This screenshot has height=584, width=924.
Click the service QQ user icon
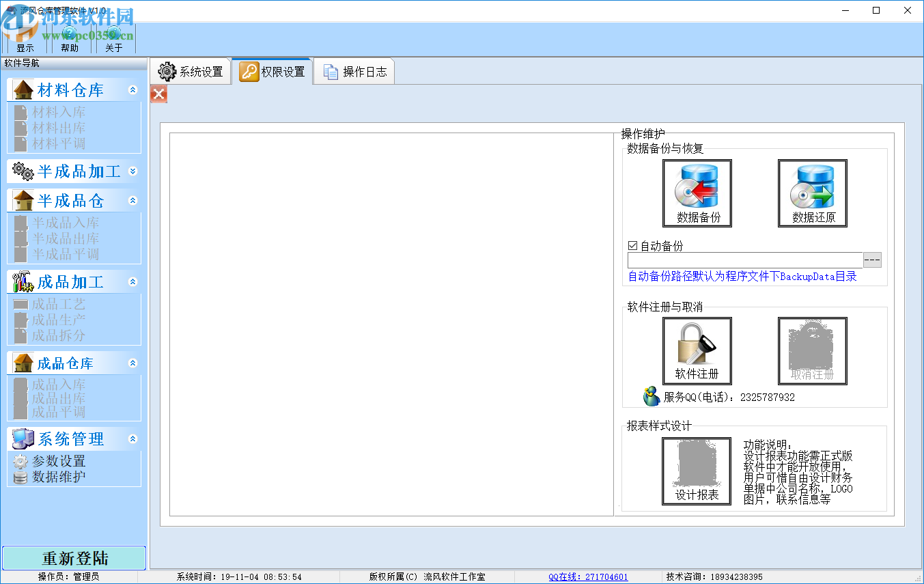pos(652,396)
